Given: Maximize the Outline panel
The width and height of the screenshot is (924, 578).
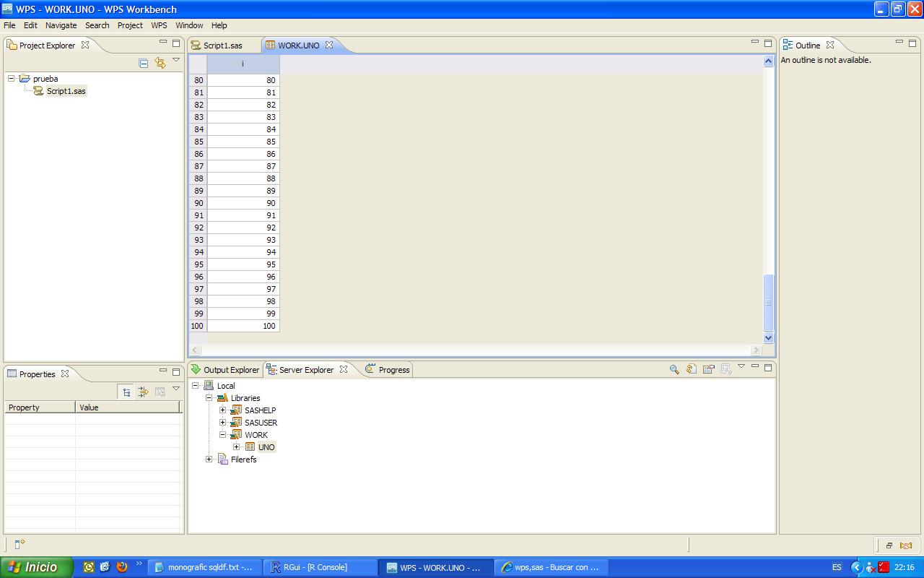Looking at the screenshot, I should 913,43.
